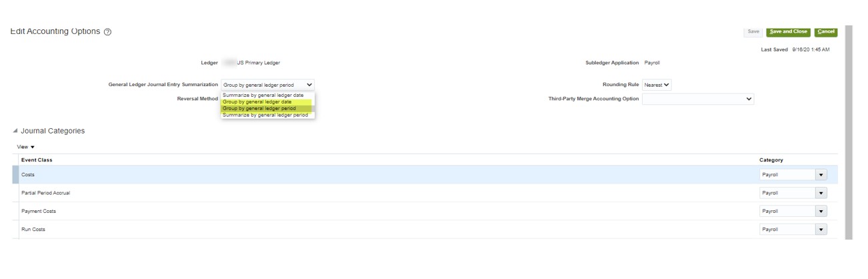Click the vertical scrollbar on the right
This screenshot has height=279, width=868.
coord(848,133)
